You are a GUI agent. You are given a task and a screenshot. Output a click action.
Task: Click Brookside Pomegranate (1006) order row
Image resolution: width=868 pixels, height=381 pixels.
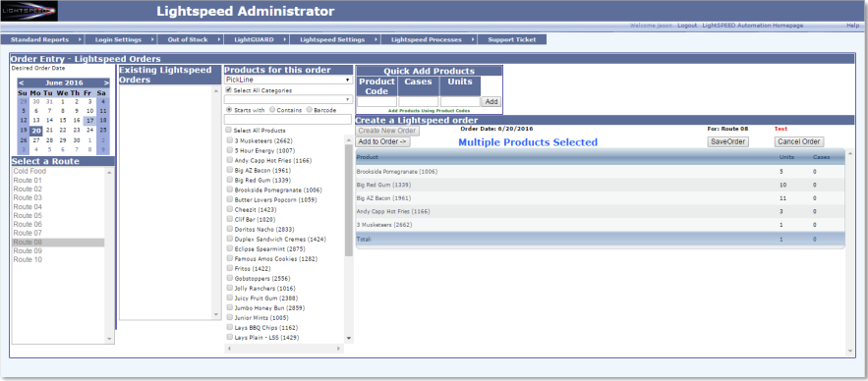(600, 172)
